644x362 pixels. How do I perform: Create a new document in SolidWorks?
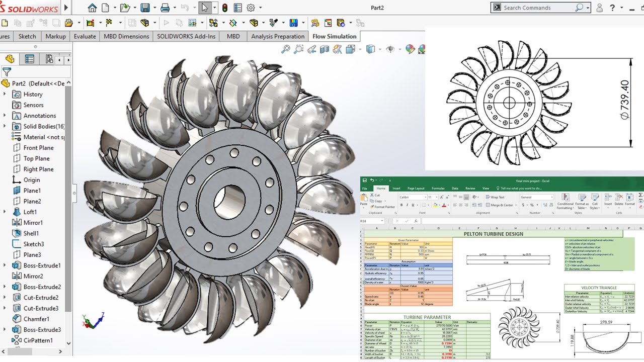pos(105,8)
